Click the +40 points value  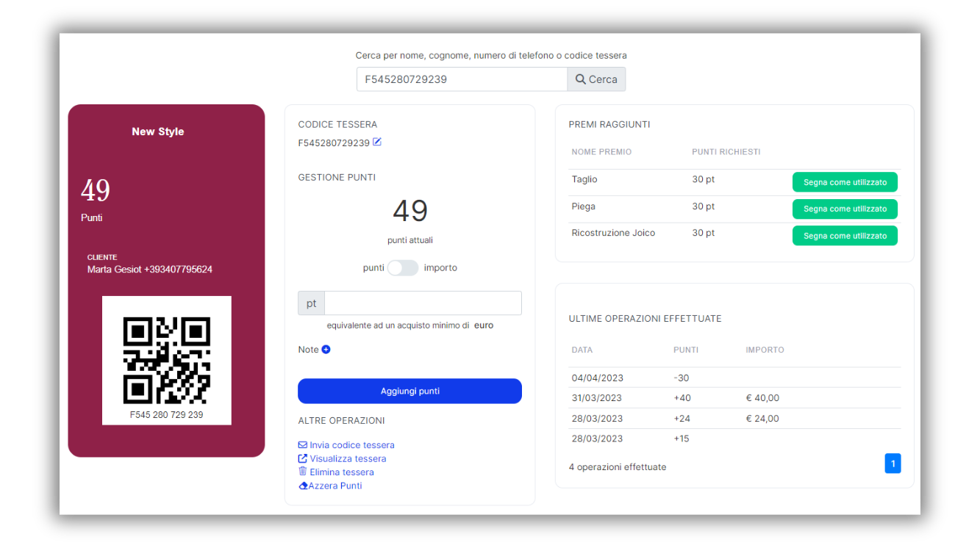(682, 398)
